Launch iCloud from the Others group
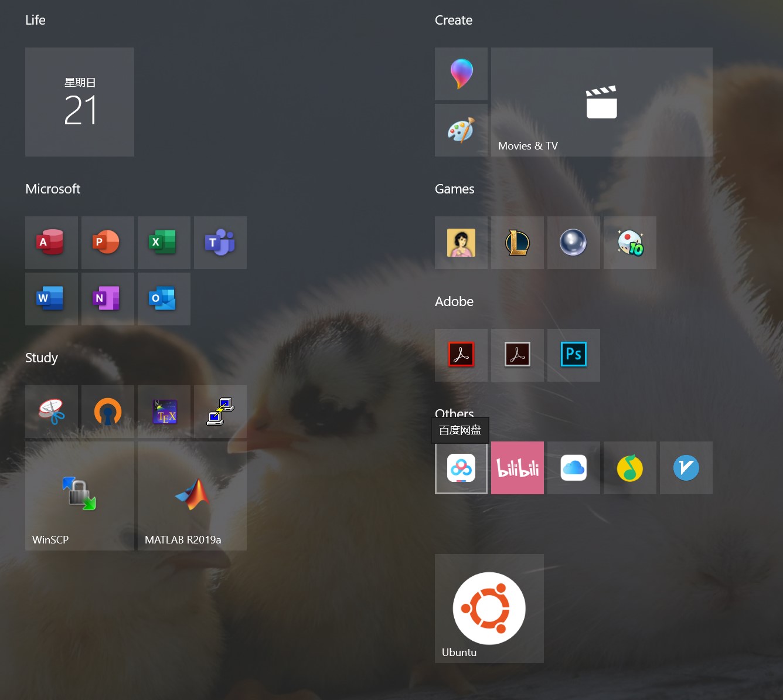Screen dimensions: 783x700 click(x=574, y=468)
